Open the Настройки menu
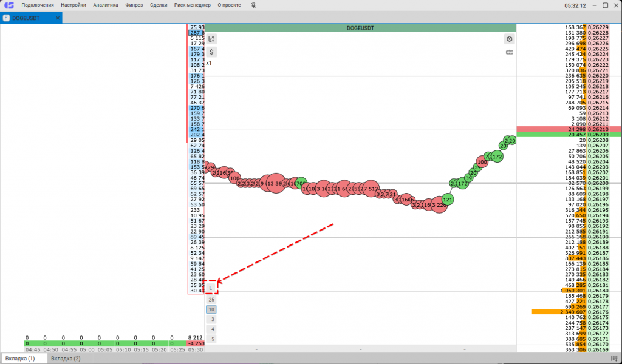 coord(73,5)
